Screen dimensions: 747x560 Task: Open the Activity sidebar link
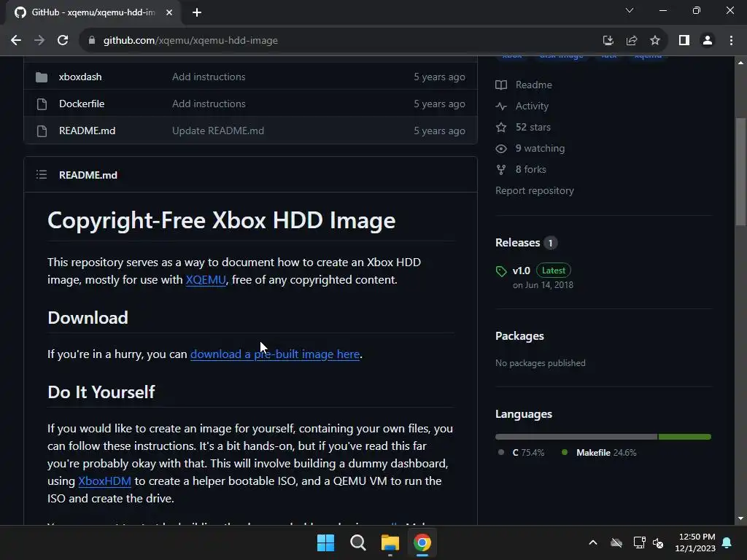coord(532,106)
